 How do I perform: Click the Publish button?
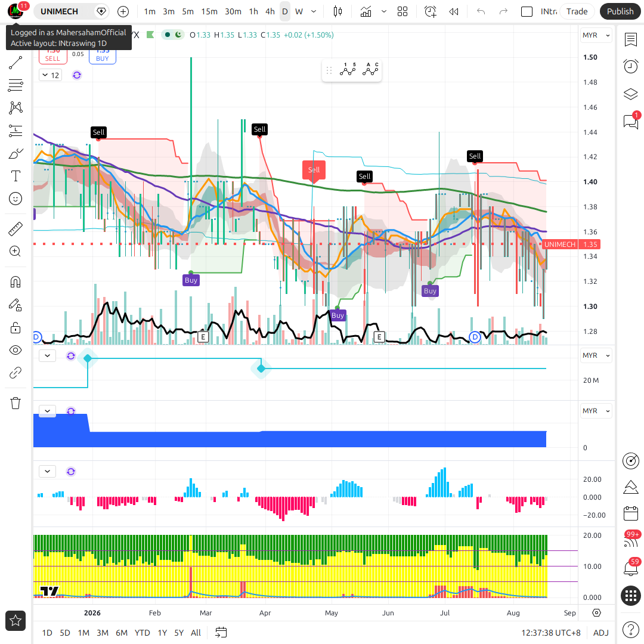(620, 11)
